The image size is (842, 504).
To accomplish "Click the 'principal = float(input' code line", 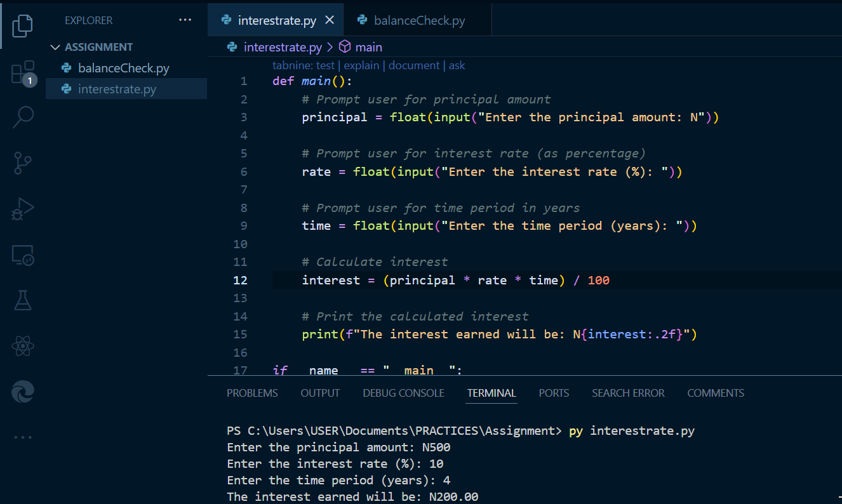I will coord(510,117).
